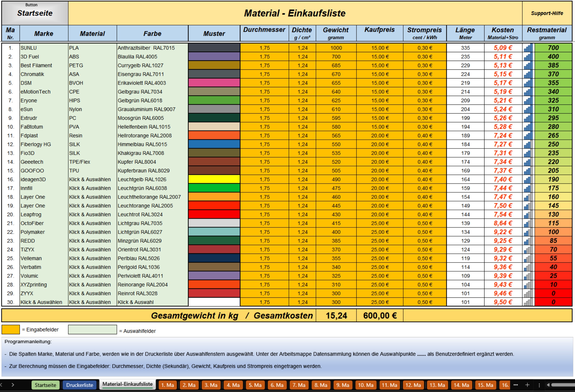The image size is (575, 392).
Task: Click brand cell XYZprinting
Action: tap(44, 285)
